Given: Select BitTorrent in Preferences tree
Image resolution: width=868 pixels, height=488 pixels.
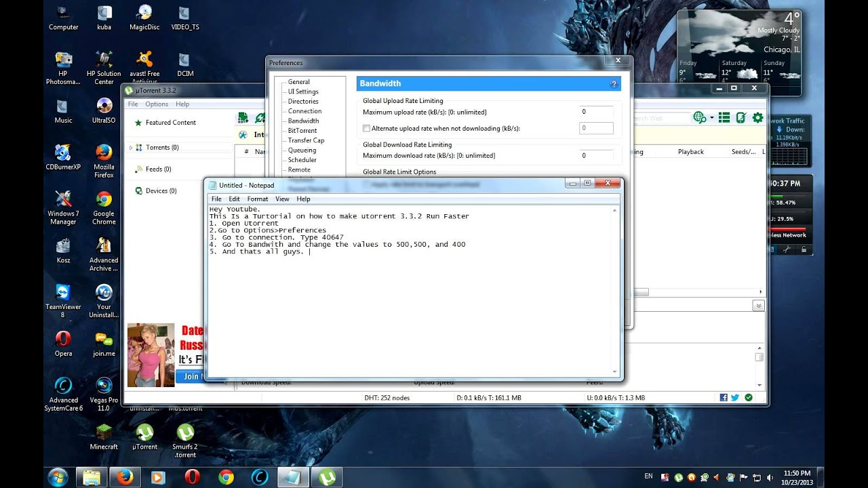Looking at the screenshot, I should tap(302, 131).
